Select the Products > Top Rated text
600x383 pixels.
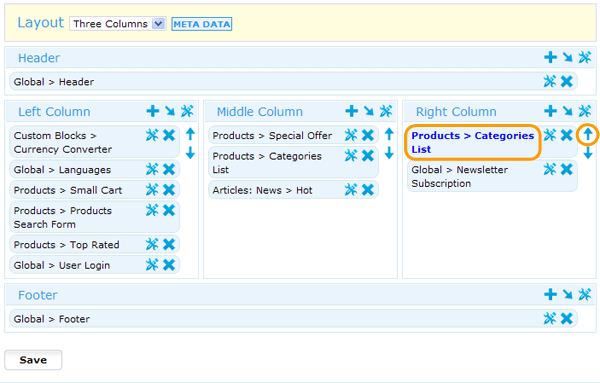pos(67,244)
